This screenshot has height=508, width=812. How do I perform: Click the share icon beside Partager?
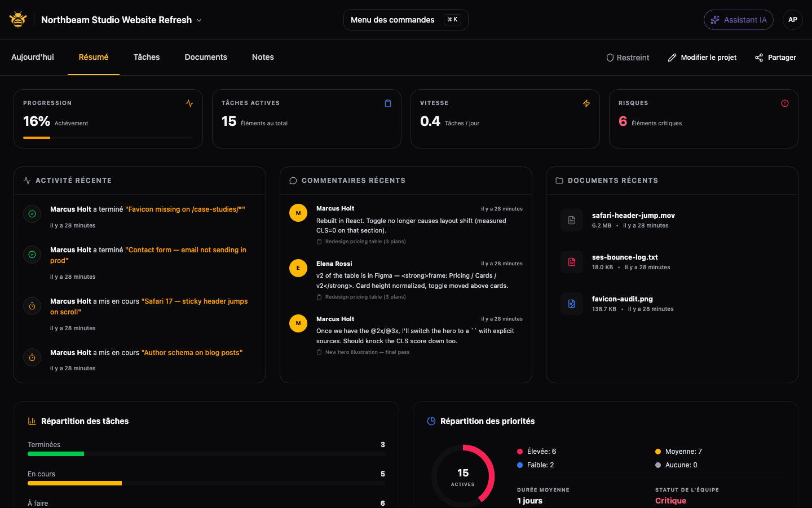click(x=757, y=57)
